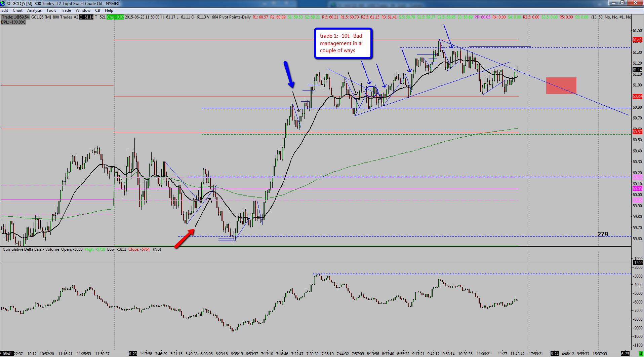Click the black 61.14 last-price marker on price scale
644x357 pixels.
point(637,70)
